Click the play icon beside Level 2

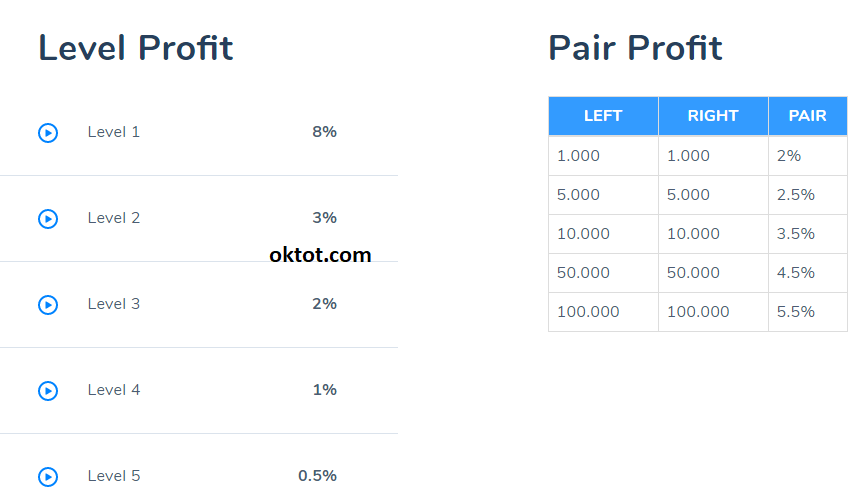pos(48,219)
